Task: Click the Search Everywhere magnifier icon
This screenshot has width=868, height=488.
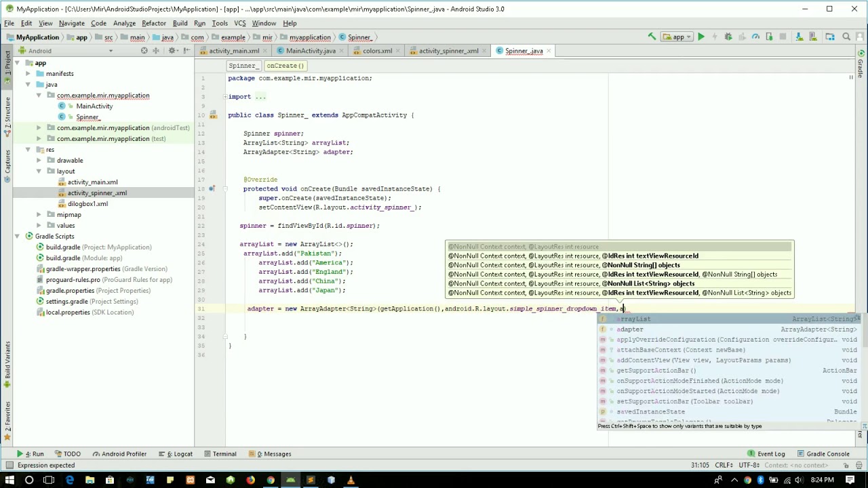Action: point(846,37)
